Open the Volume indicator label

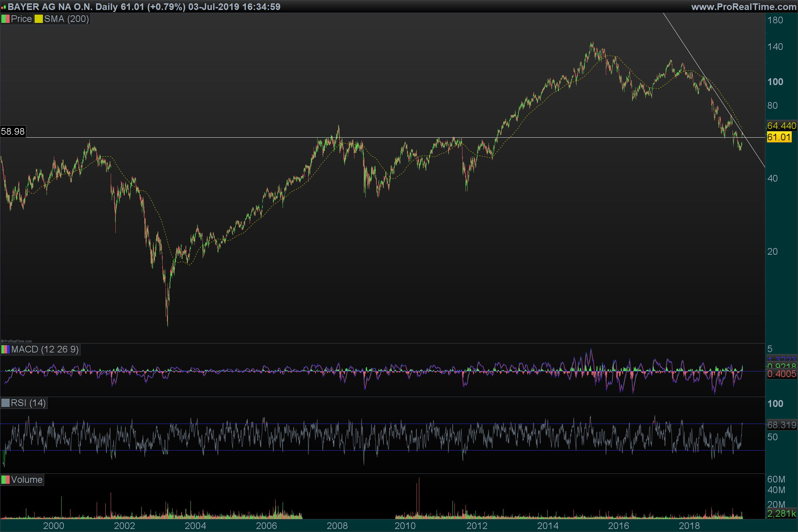[x=27, y=480]
